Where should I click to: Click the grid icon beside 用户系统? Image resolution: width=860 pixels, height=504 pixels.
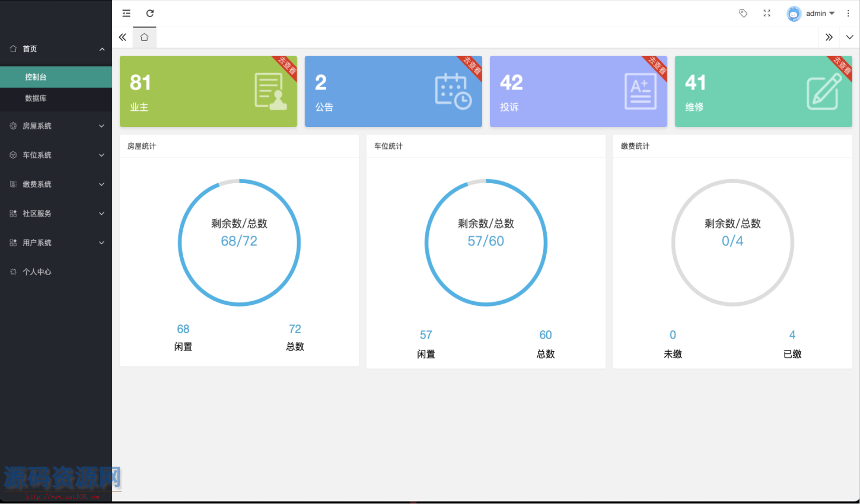click(x=13, y=243)
